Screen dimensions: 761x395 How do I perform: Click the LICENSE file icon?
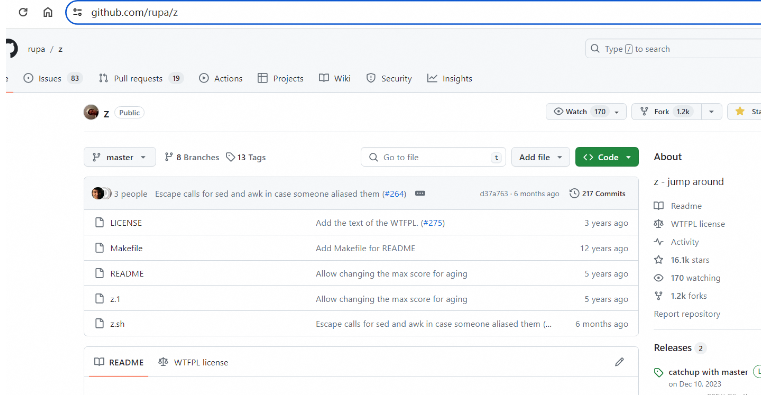point(99,222)
